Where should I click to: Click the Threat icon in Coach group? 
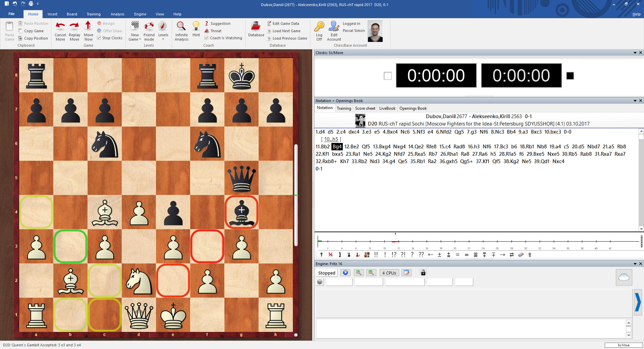click(207, 31)
